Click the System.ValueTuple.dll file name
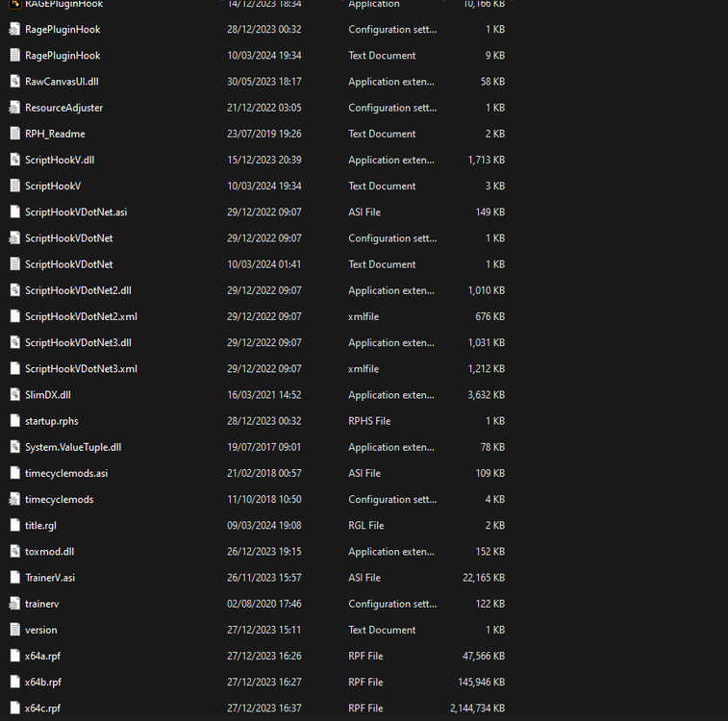This screenshot has width=728, height=721. (73, 447)
